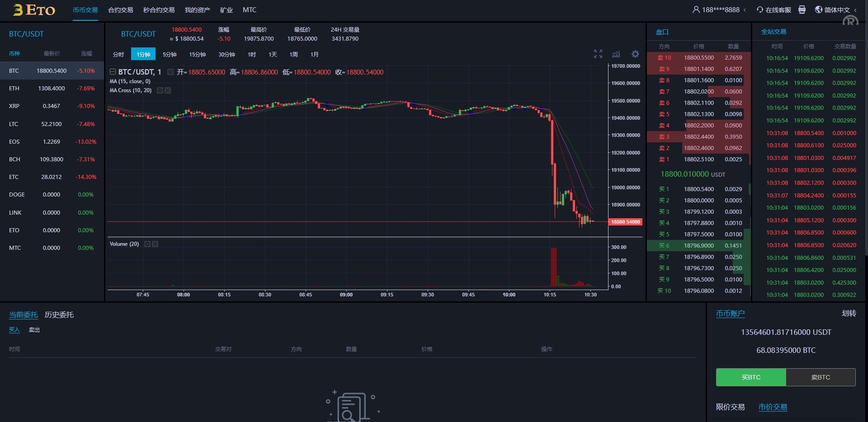Screen dimensions: 868x422
Task: Collapse the BTC/USDT chart legend
Action: [113, 72]
